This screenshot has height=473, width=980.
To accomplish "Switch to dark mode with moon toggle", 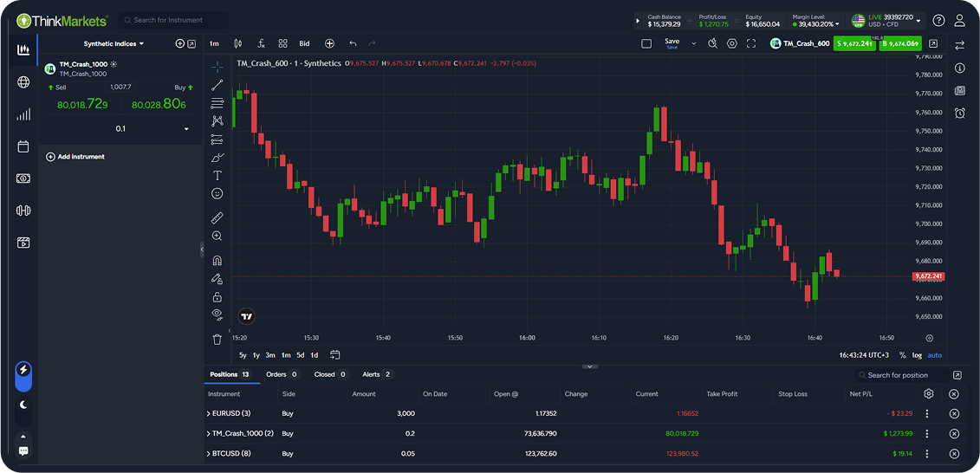I will pos(23,404).
